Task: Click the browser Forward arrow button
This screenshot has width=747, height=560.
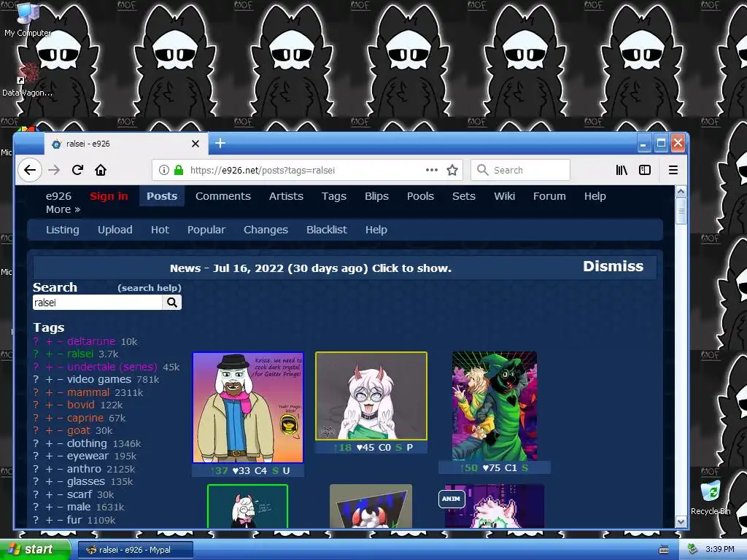Action: pyautogui.click(x=54, y=170)
